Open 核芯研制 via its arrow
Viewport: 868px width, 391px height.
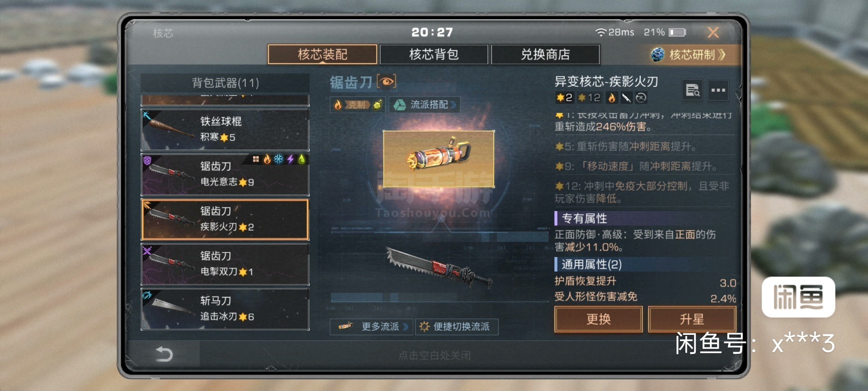coord(722,55)
